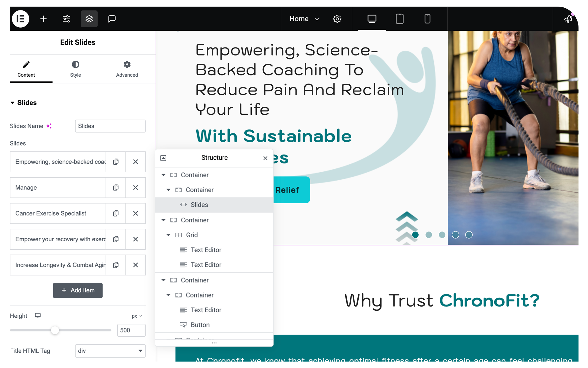Go to the fourth slide pagination dot
The image size is (588, 368).
point(455,235)
